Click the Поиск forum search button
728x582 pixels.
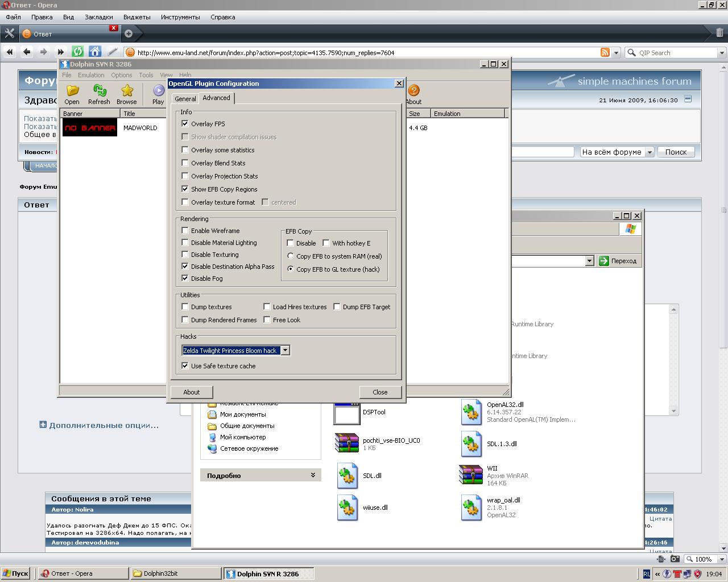click(x=676, y=152)
